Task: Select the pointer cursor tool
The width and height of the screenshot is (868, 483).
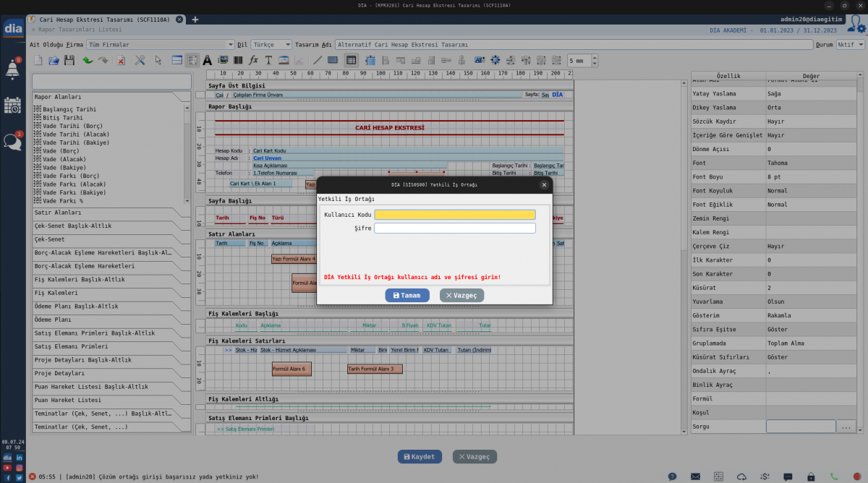Action: [x=158, y=60]
